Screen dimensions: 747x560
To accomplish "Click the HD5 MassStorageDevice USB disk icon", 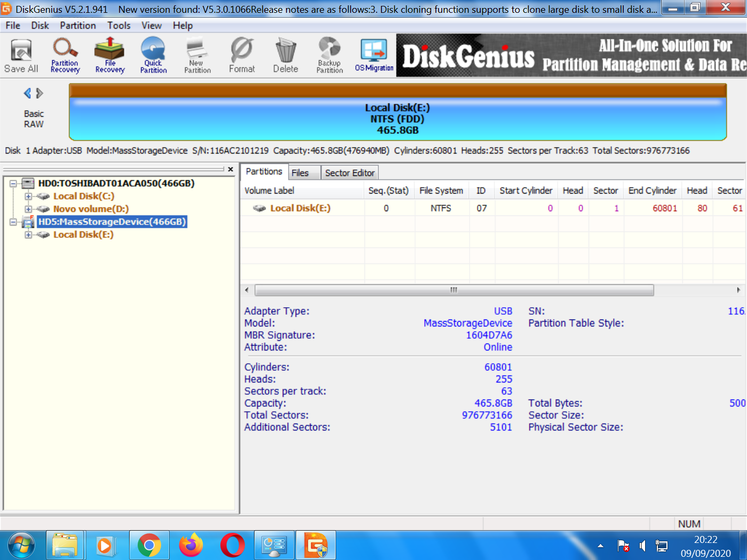I will (x=28, y=222).
